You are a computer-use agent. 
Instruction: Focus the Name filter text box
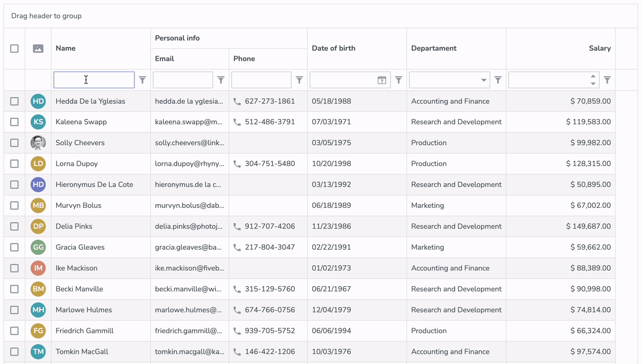pyautogui.click(x=94, y=80)
